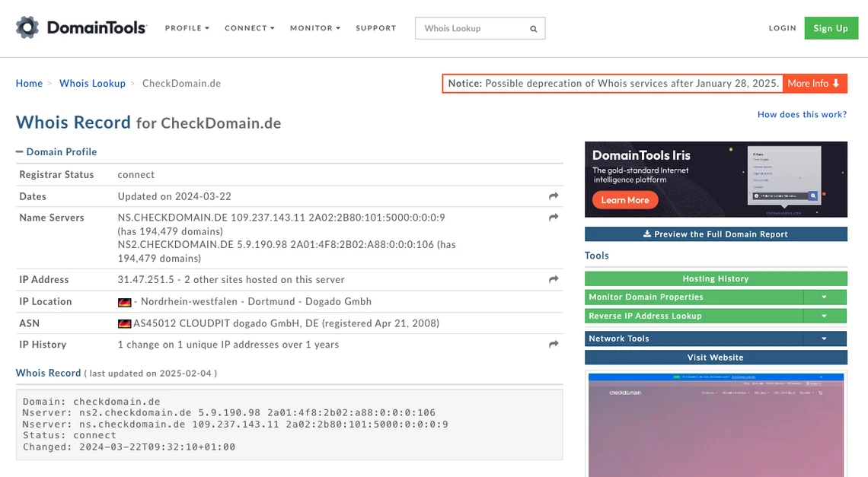Viewport: 868px width, 477px height.
Task: Go to Support in navigation
Action: click(375, 28)
